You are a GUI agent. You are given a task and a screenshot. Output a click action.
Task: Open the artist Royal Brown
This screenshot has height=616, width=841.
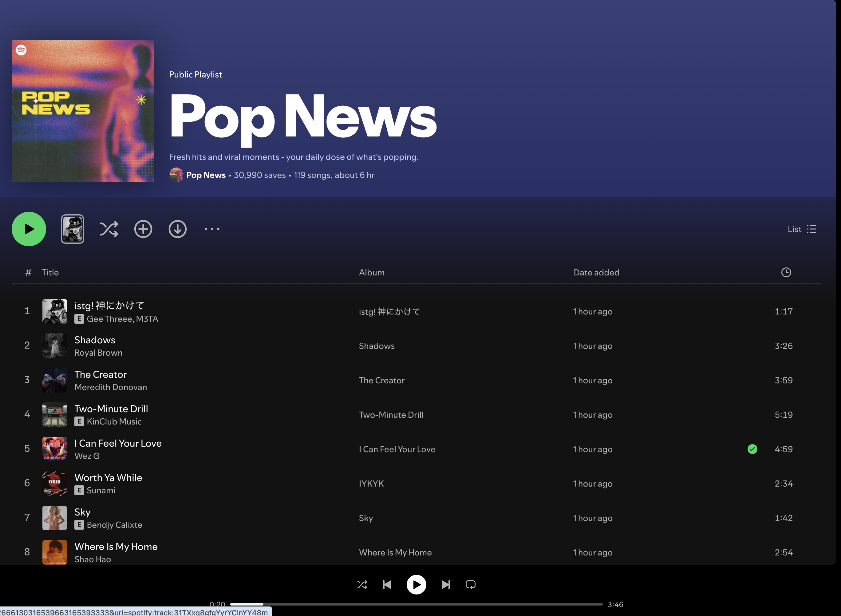coord(98,353)
